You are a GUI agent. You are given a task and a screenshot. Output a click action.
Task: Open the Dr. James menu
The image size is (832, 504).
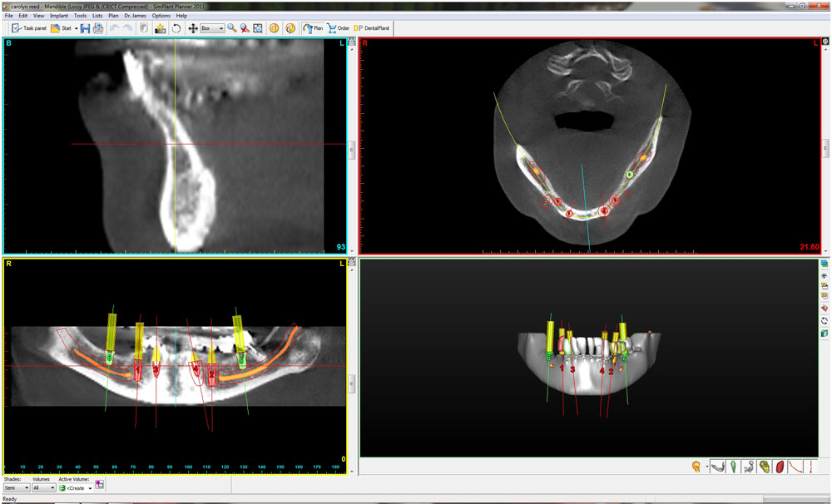click(136, 16)
